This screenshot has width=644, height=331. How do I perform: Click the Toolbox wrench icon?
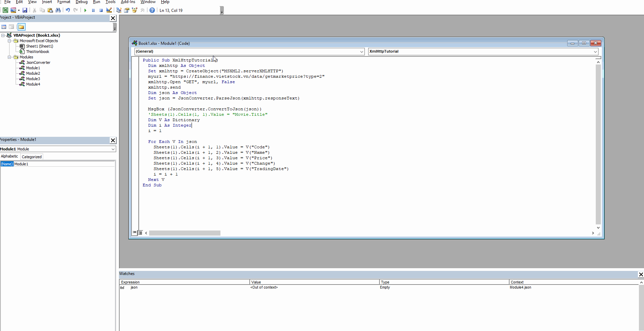(x=142, y=10)
